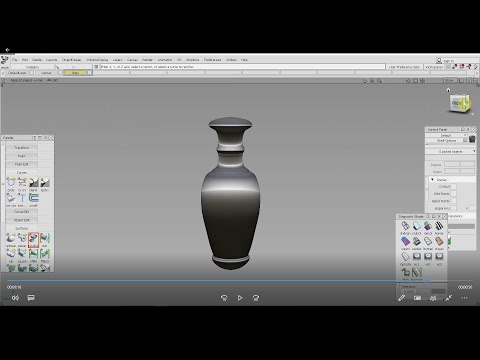Click the prompt line input field

coord(242,67)
